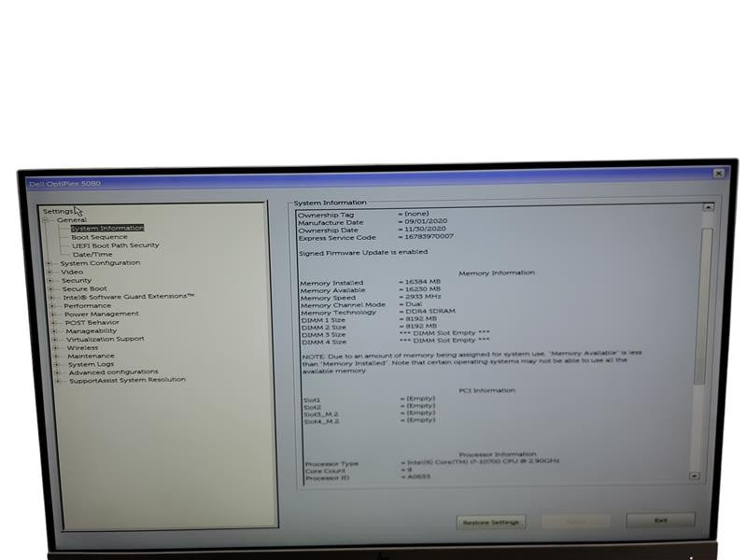The height and width of the screenshot is (560, 747).
Task: Click Signed Firmware Update is enabled text
Action: tap(363, 252)
